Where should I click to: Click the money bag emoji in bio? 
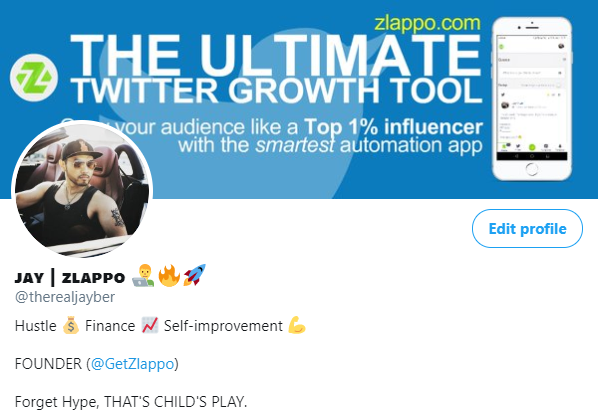[x=71, y=326]
